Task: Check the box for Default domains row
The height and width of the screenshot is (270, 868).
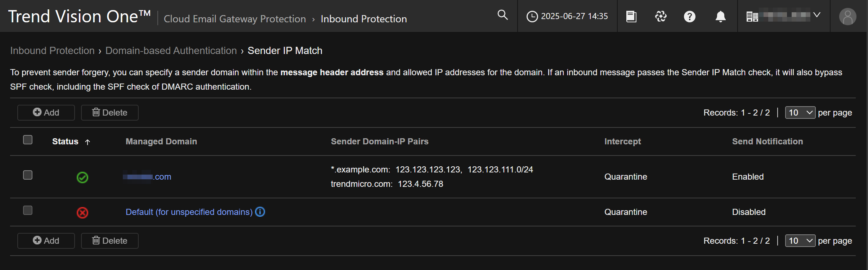Action: [28, 210]
